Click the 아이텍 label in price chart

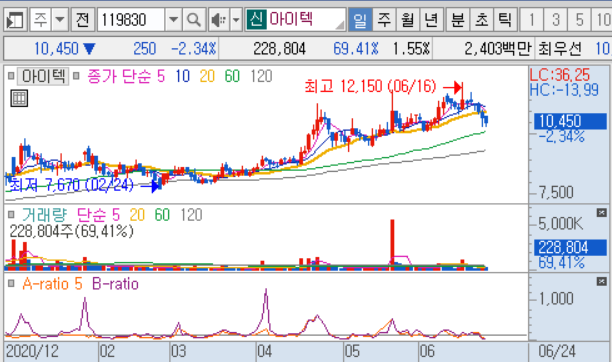point(43,76)
